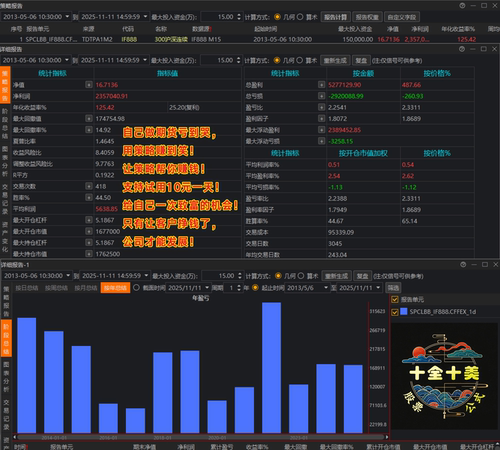
Task: Select the 截面时间 radio button
Action: coord(136,287)
